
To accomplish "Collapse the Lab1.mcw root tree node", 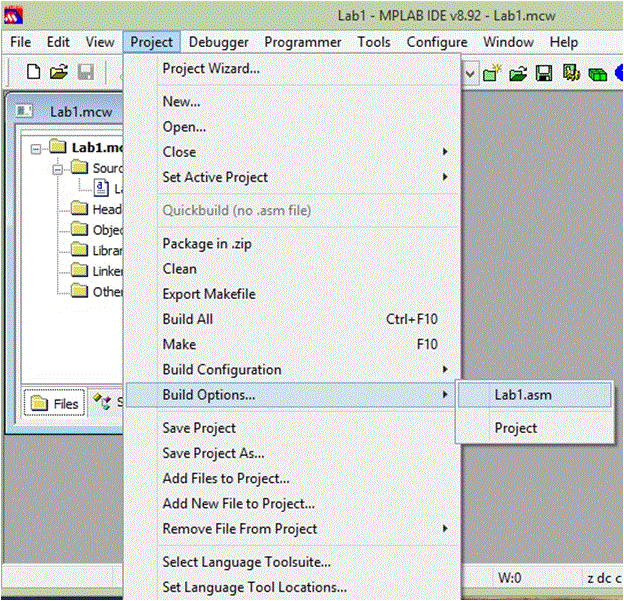I will point(36,149).
